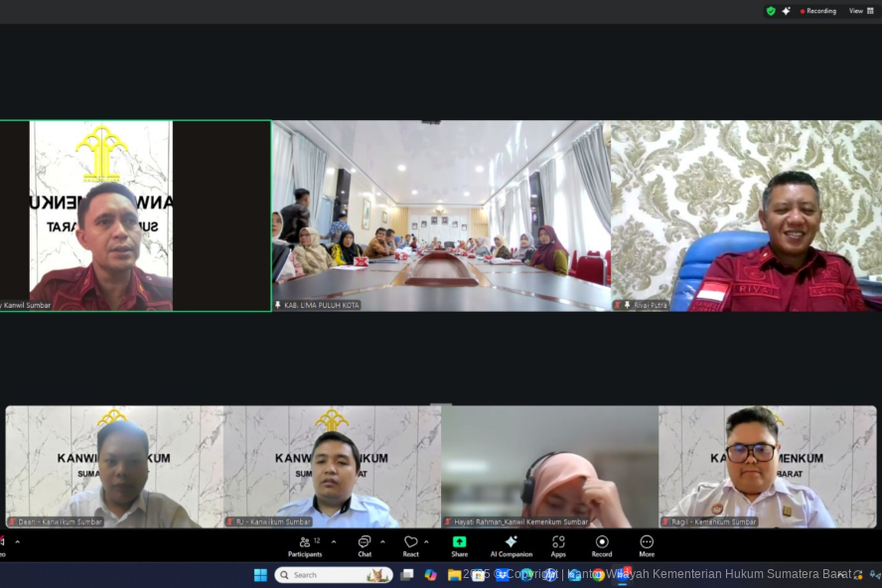882x588 pixels.
Task: Toggle meeting recording with Record button
Action: coord(602,544)
